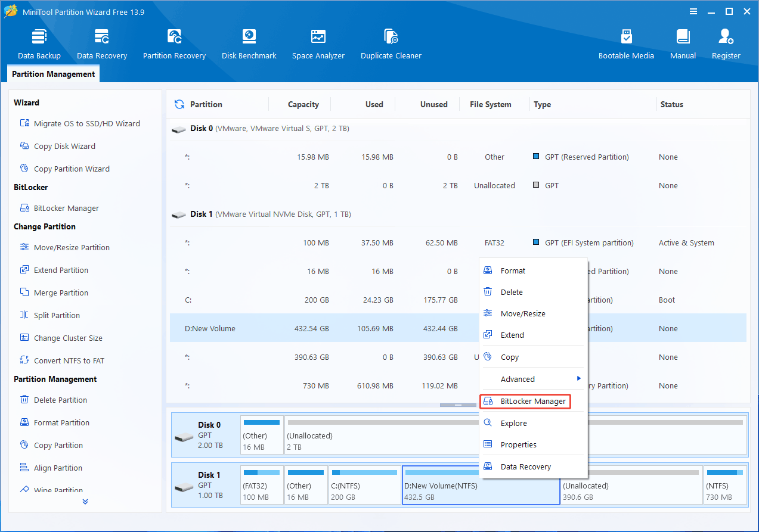Select Explore in context menu
Viewport: 759px width, 532px height.
point(534,423)
